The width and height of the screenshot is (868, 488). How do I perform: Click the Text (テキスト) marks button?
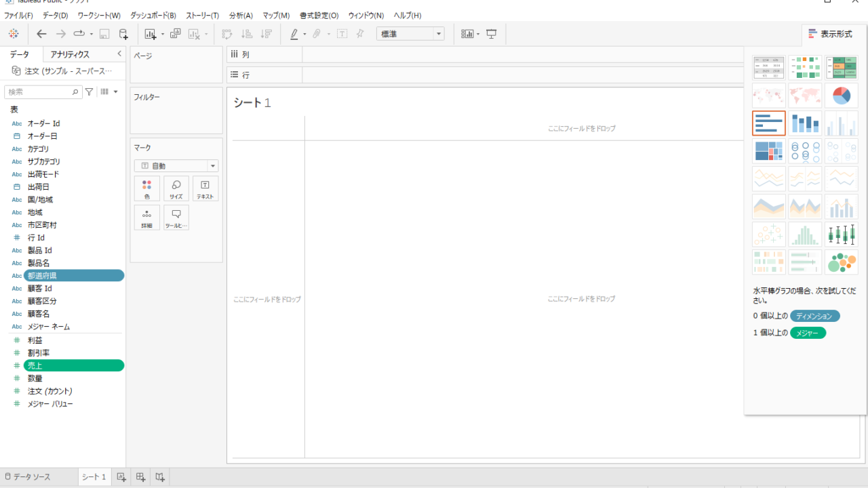coord(205,189)
